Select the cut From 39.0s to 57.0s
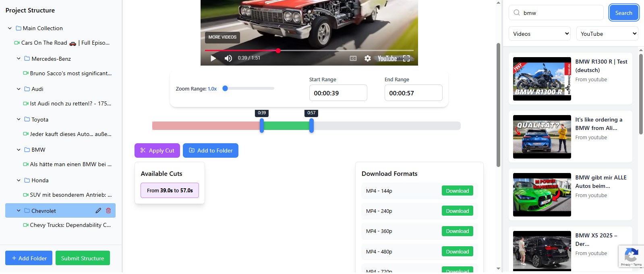Viewport: 644px width, 274px height. click(170, 190)
